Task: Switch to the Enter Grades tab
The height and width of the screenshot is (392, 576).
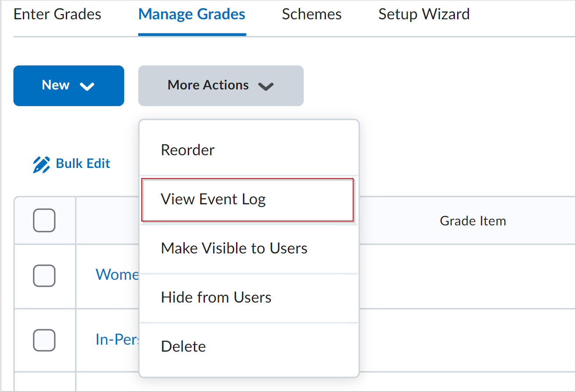Action: click(57, 14)
